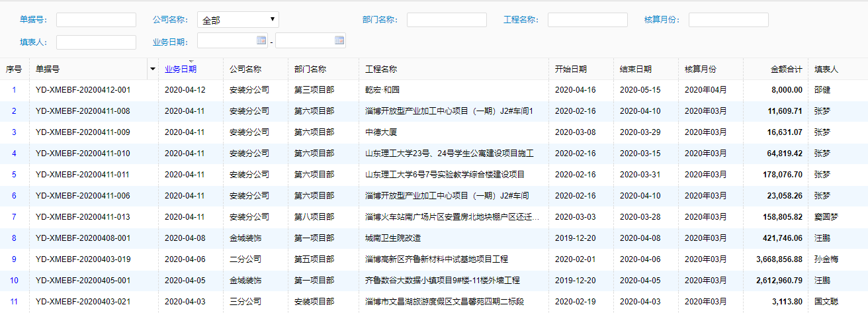Viewport: 868px width, 313px height.
Task: Click company cell 三分公司
Action: (x=245, y=302)
